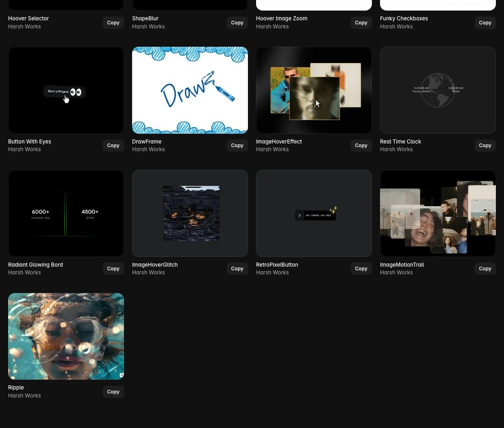504x428 pixels.
Task: Open the Button With Eyes preview thumbnail
Action: point(66,90)
